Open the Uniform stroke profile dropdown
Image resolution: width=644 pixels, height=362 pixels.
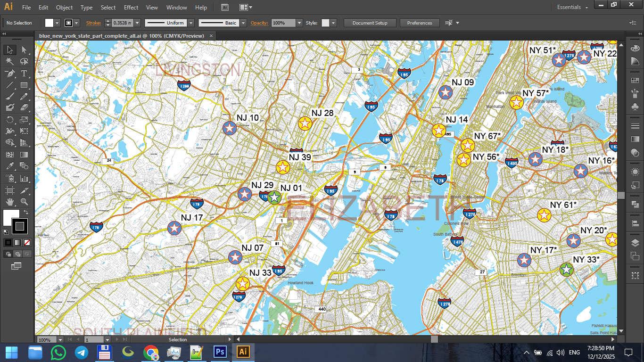pyautogui.click(x=192, y=23)
